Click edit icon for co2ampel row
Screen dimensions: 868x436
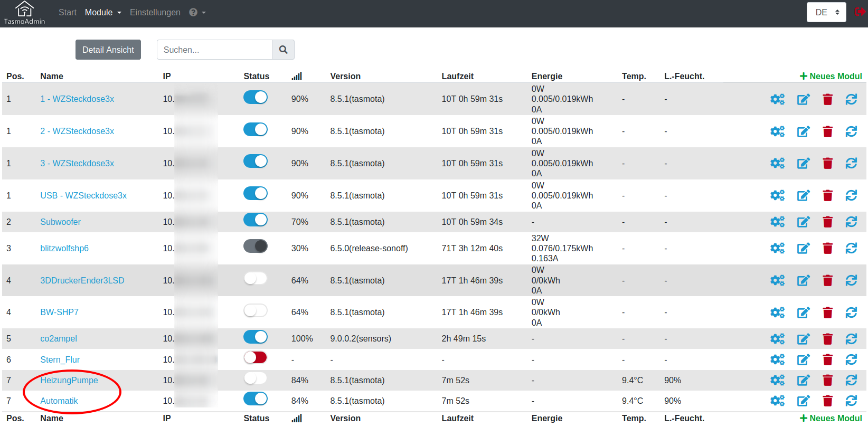803,339
